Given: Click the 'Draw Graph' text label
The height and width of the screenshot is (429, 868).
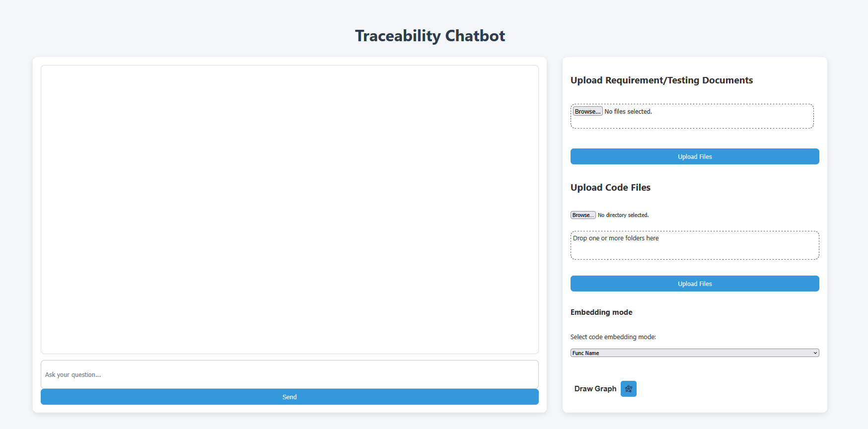Looking at the screenshot, I should (595, 389).
